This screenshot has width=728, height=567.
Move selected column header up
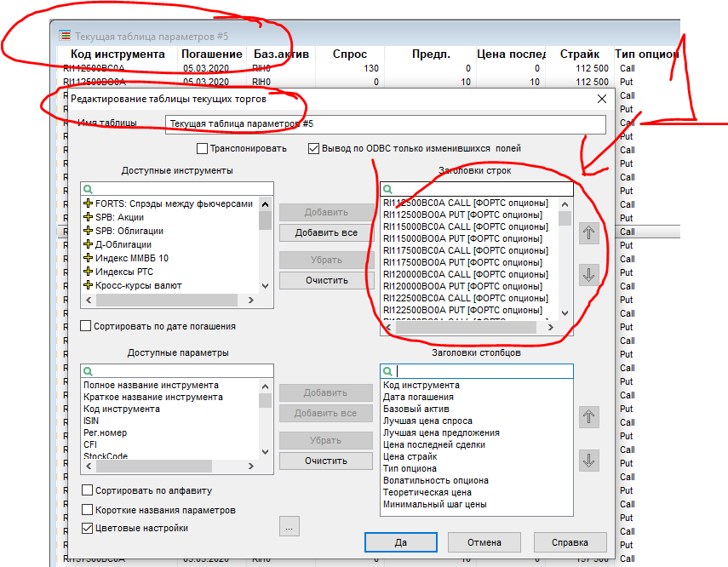588,416
